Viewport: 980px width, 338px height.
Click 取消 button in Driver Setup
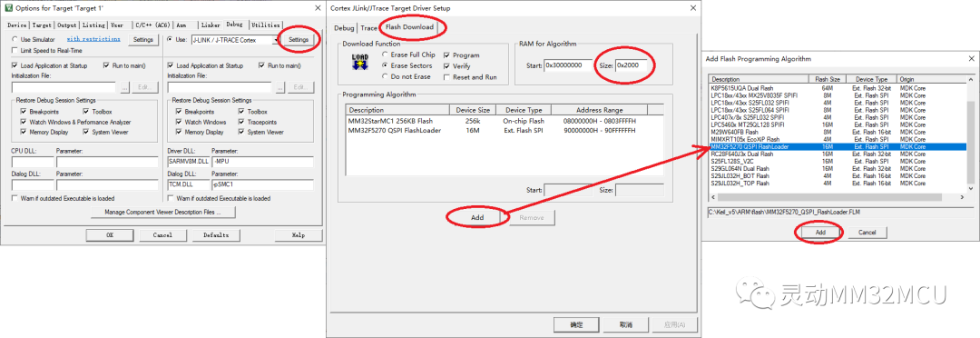625,325
